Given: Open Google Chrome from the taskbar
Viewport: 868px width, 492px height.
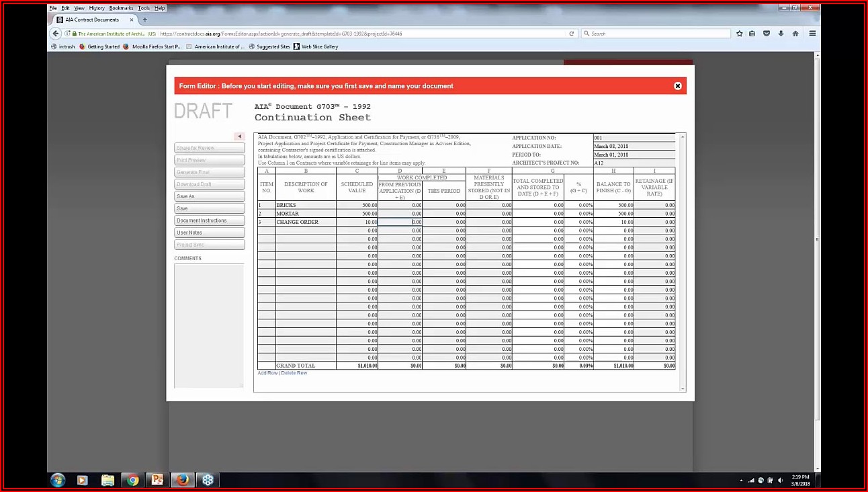Looking at the screenshot, I should [x=133, y=480].
